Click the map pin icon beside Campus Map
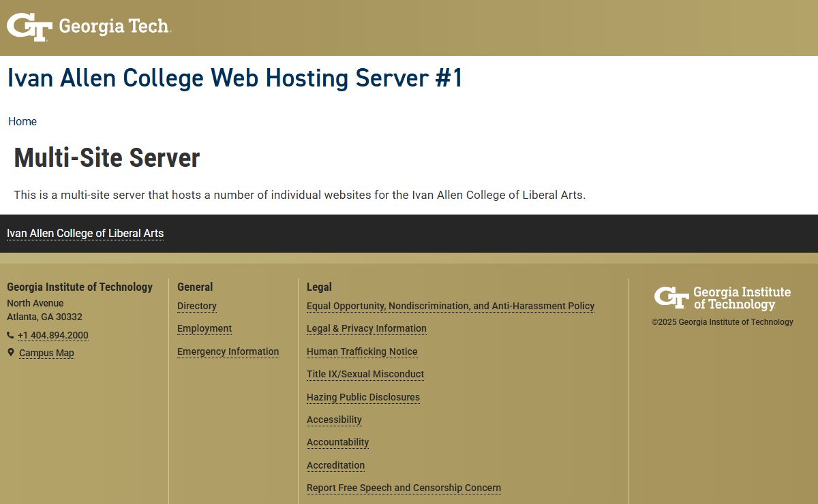 (x=10, y=352)
